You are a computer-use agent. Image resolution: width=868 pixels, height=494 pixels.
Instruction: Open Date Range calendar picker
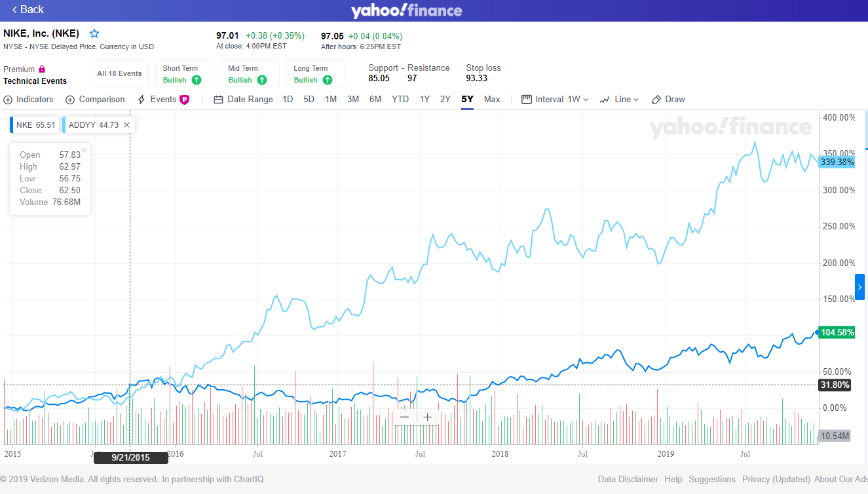tap(243, 100)
